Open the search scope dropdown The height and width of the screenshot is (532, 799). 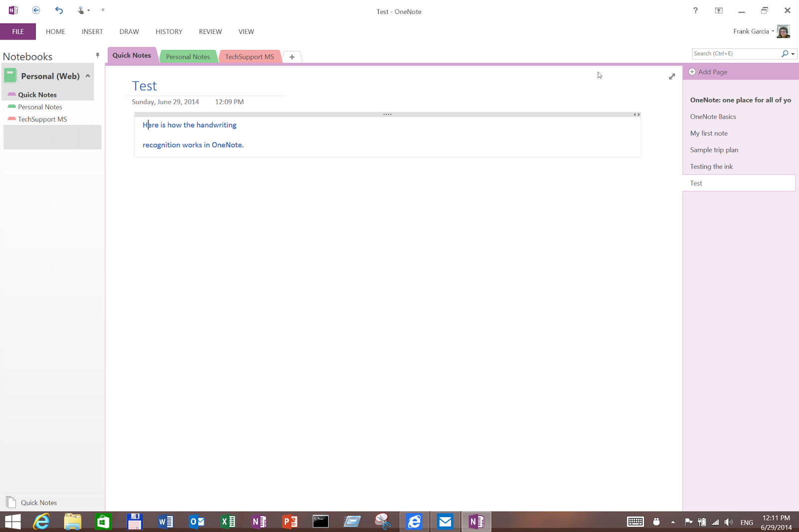pyautogui.click(x=793, y=53)
